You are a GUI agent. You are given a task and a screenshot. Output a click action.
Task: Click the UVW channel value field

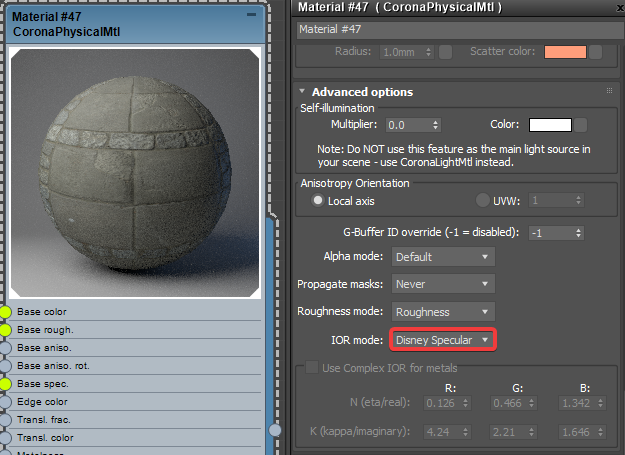tap(551, 200)
